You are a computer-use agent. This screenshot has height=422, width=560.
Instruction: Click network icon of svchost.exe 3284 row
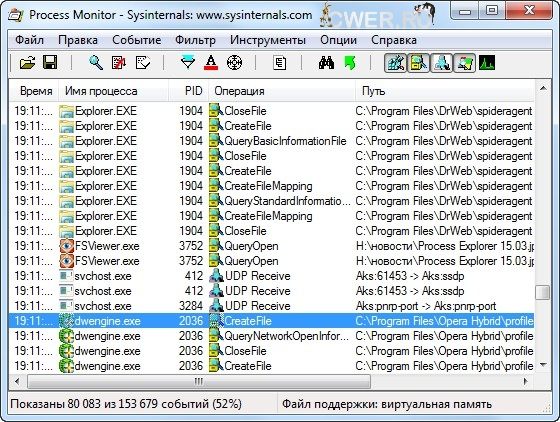(x=216, y=306)
